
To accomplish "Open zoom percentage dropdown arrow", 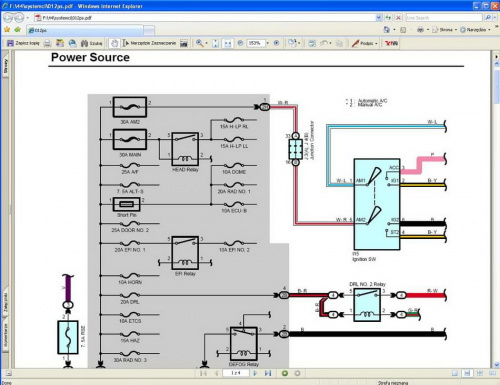I will tap(267, 43).
